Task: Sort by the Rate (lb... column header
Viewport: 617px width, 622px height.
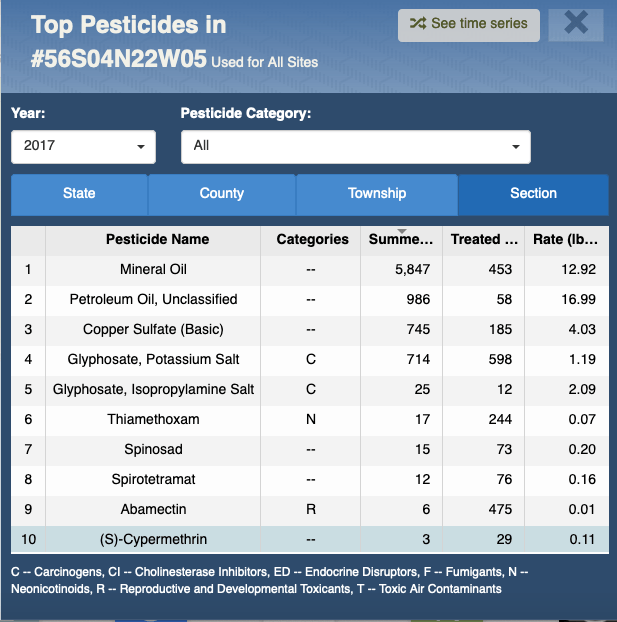Action: click(x=566, y=240)
